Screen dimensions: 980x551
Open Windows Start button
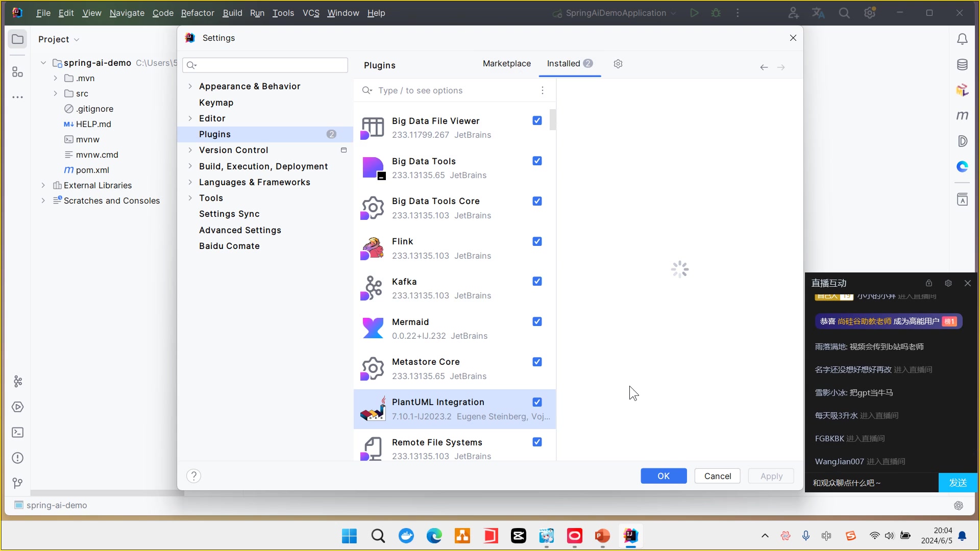[x=350, y=536]
